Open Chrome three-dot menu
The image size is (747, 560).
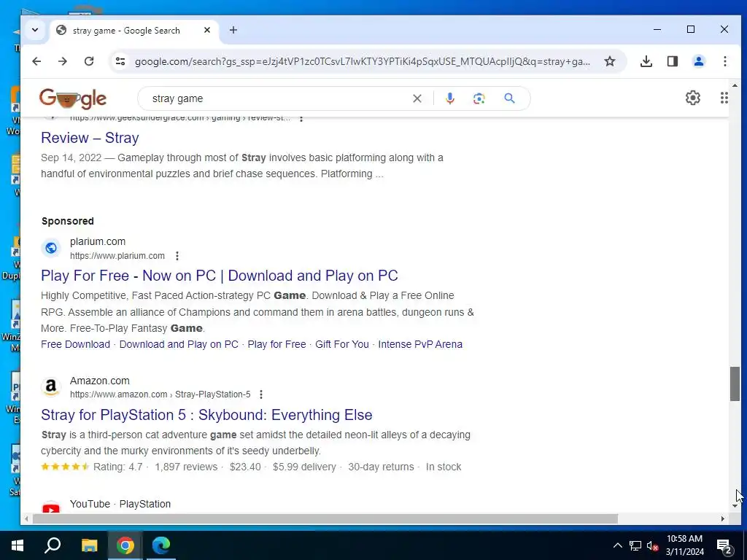tap(724, 61)
